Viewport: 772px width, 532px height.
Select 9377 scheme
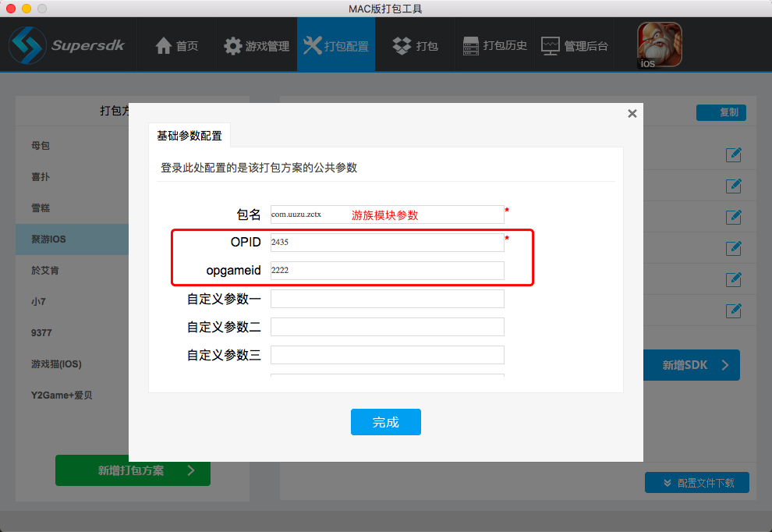(x=72, y=333)
